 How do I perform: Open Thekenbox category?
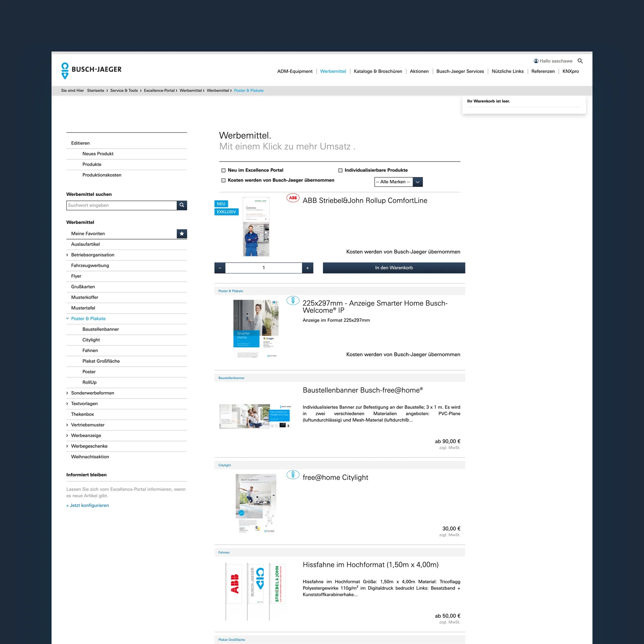(83, 415)
